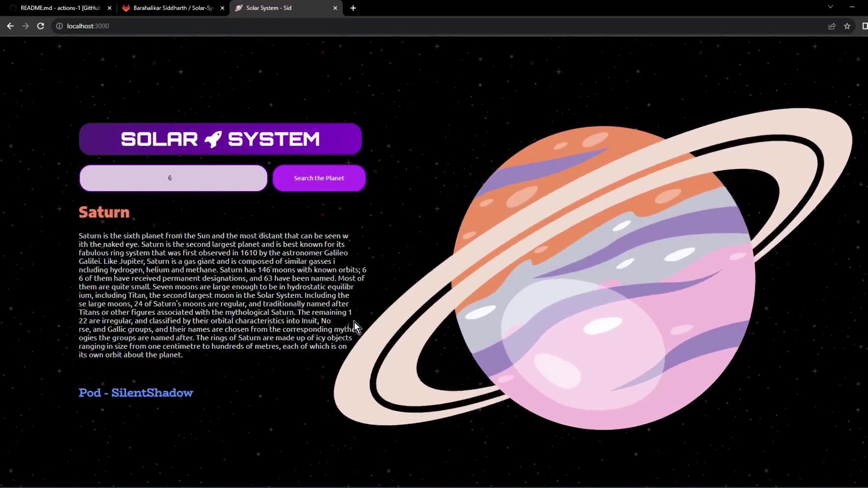This screenshot has height=488, width=868.
Task: Close the README.md tab
Action: tap(109, 8)
